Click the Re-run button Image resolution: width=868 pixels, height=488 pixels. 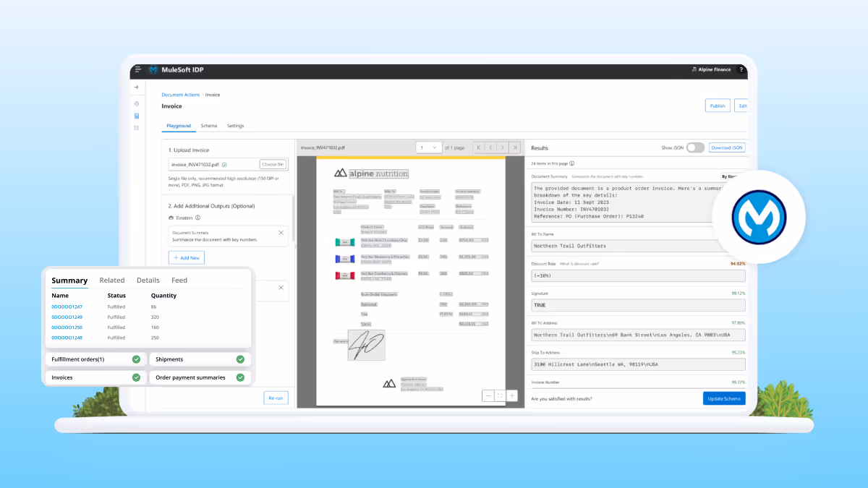pos(276,398)
